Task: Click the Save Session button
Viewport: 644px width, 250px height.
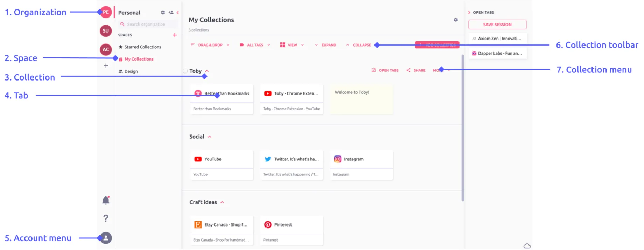Action: tap(497, 25)
